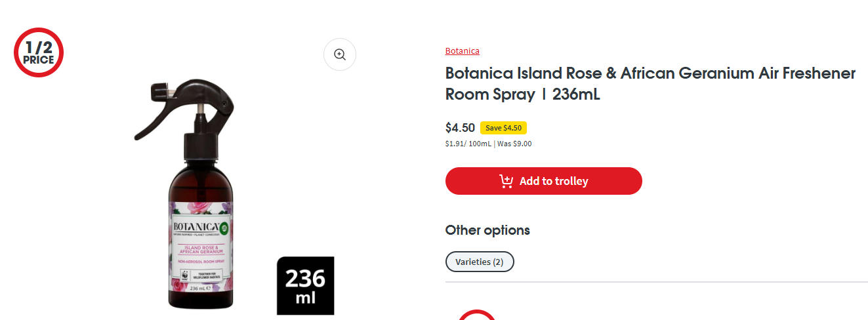This screenshot has height=320, width=868.
Task: Select the Varieties (2) option chip
Action: click(x=479, y=262)
